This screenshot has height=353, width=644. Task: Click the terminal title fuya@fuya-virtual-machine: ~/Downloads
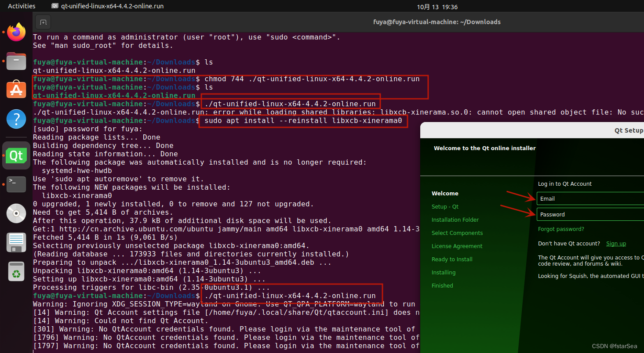[x=437, y=22]
